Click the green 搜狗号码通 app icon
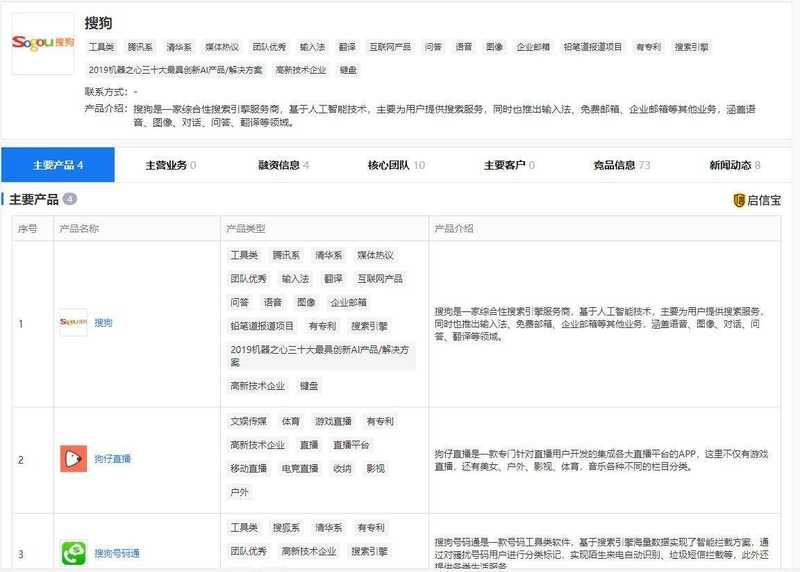800x572 pixels. (x=73, y=553)
